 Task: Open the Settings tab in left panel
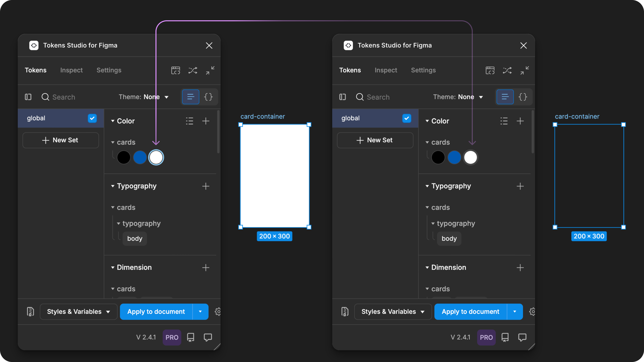point(109,70)
